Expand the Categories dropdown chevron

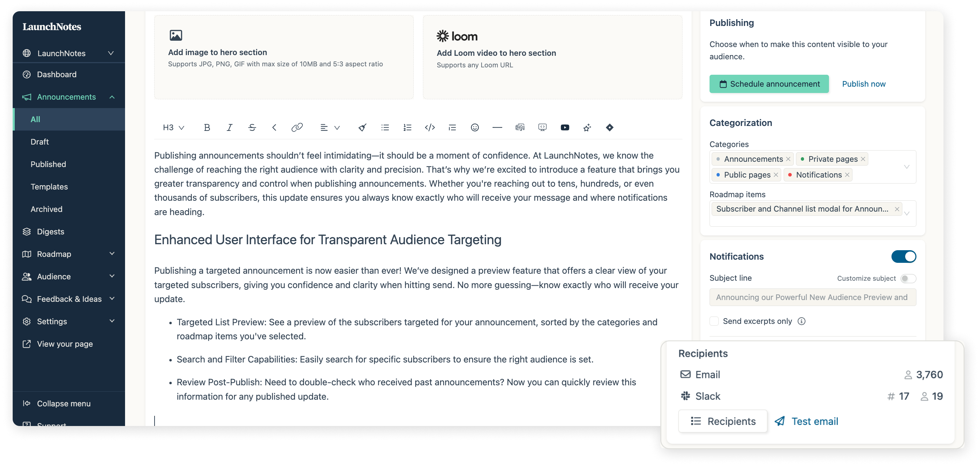907,167
